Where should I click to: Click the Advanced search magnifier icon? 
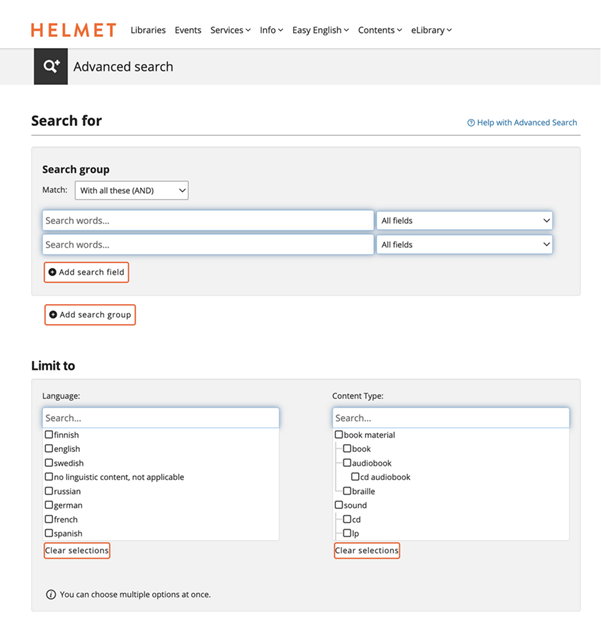[51, 66]
